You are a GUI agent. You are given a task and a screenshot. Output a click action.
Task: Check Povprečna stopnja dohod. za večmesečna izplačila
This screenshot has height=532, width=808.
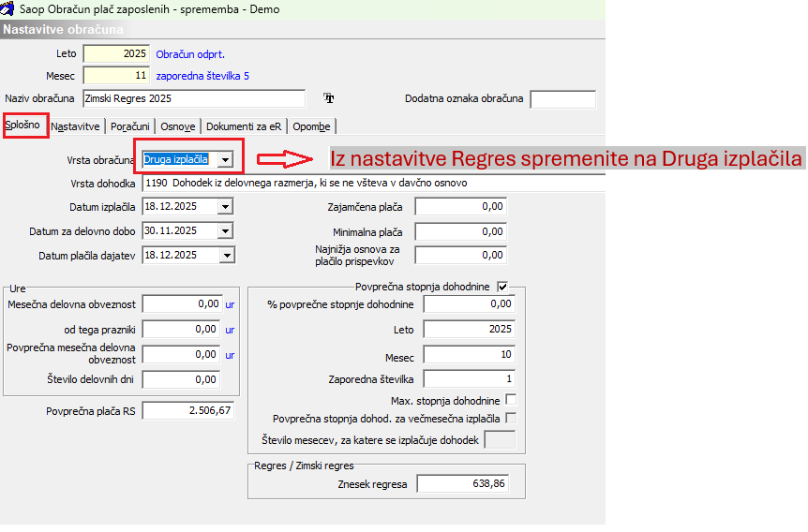pos(511,418)
